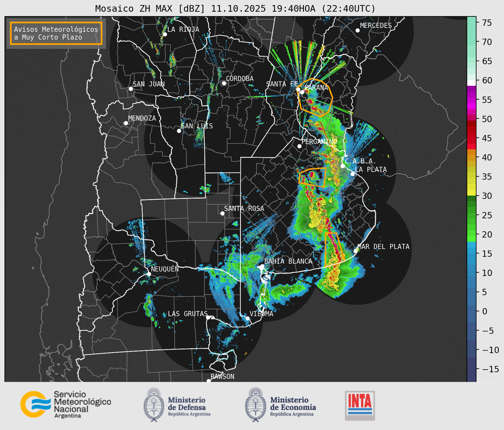Image resolution: width=504 pixels, height=430 pixels.
Task: Click the Servicio Meteorológico Nacional logo
Action: (x=65, y=404)
